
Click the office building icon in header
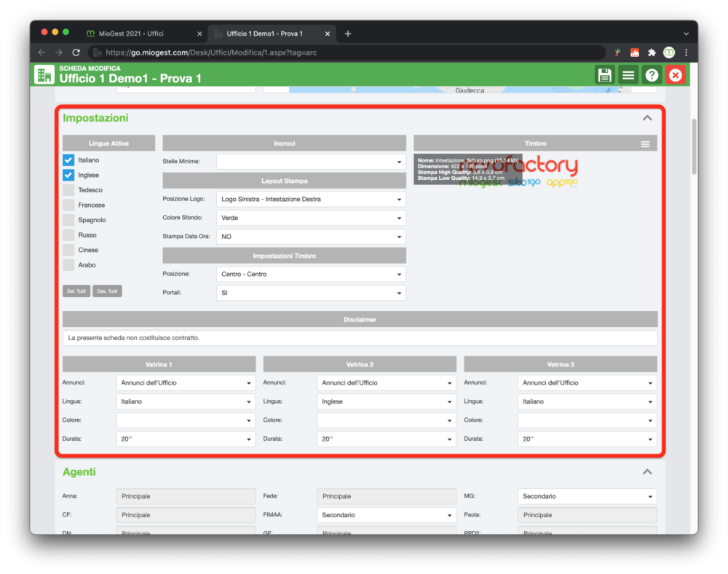(x=44, y=75)
